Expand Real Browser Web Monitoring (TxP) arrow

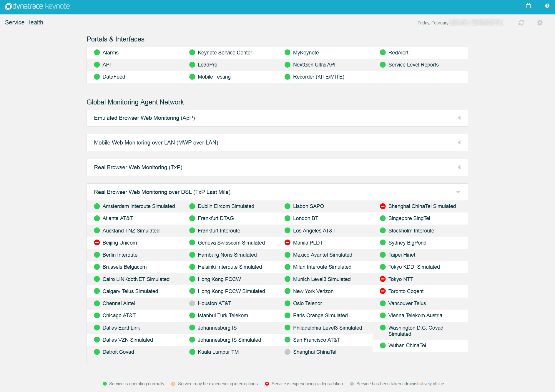[x=459, y=167]
